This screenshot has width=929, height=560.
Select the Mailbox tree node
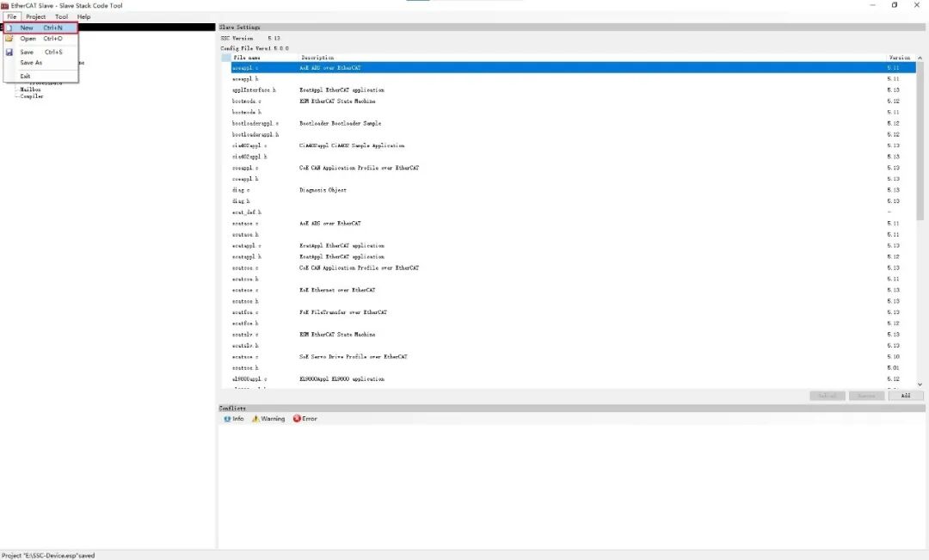[x=30, y=89]
